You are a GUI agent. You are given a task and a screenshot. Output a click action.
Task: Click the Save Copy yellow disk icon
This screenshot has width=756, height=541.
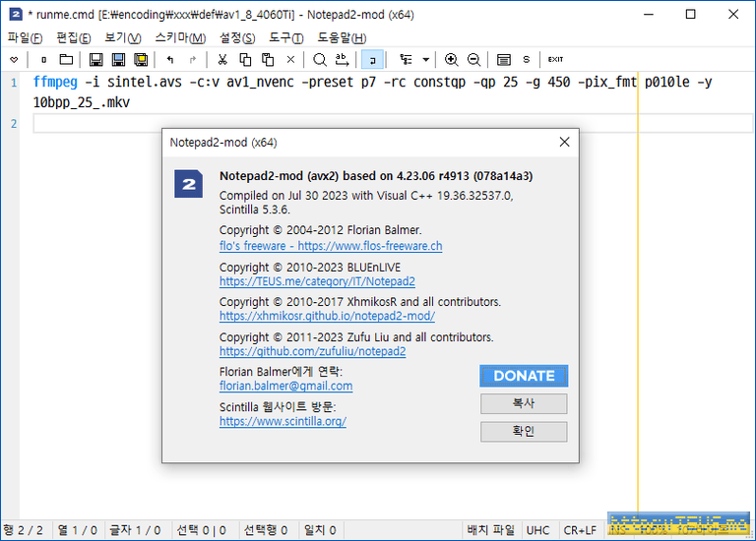pos(141,60)
